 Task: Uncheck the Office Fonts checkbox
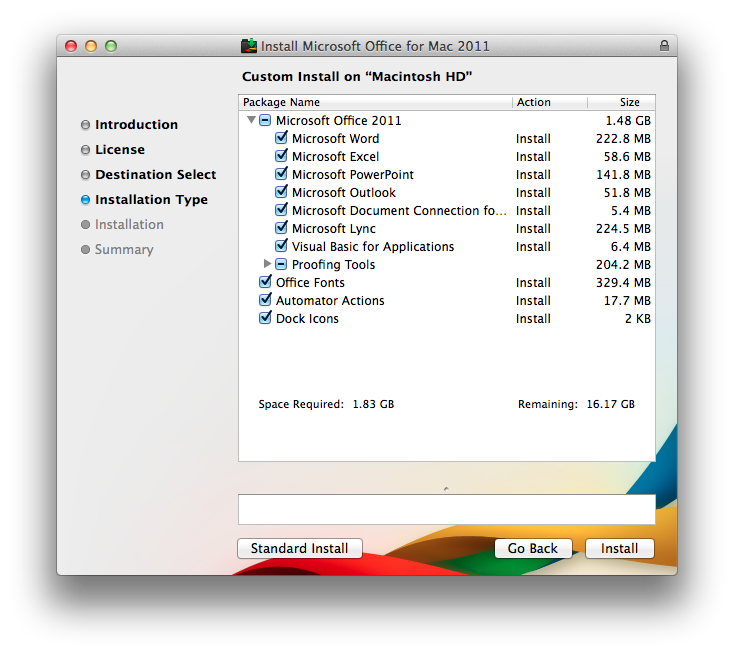265,282
